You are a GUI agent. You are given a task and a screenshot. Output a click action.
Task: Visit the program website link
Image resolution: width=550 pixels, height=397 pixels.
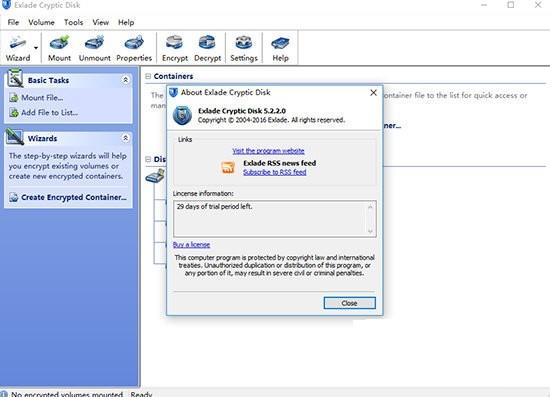pyautogui.click(x=268, y=151)
